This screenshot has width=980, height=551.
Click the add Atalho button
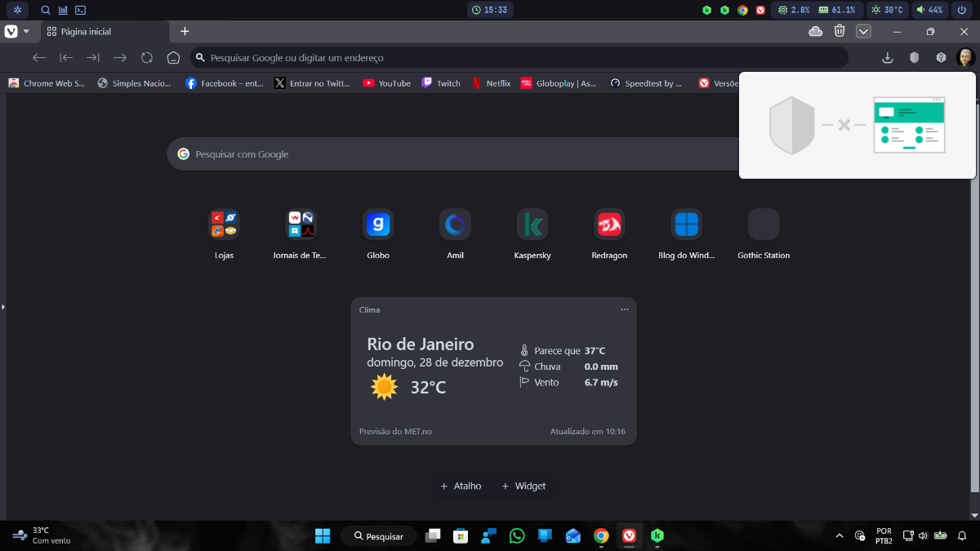pos(461,486)
